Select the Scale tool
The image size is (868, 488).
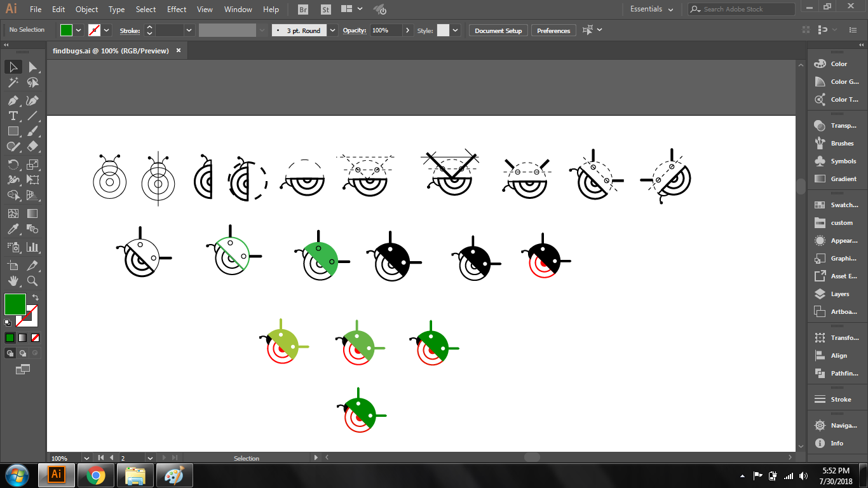click(x=32, y=165)
